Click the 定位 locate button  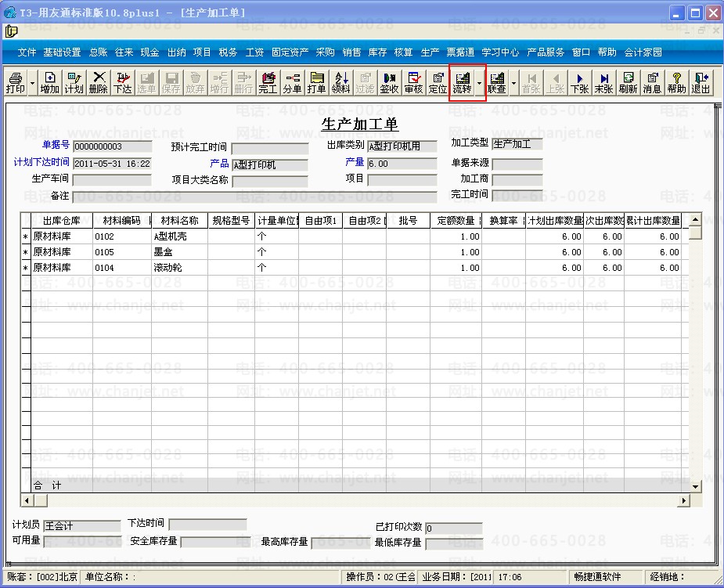438,83
